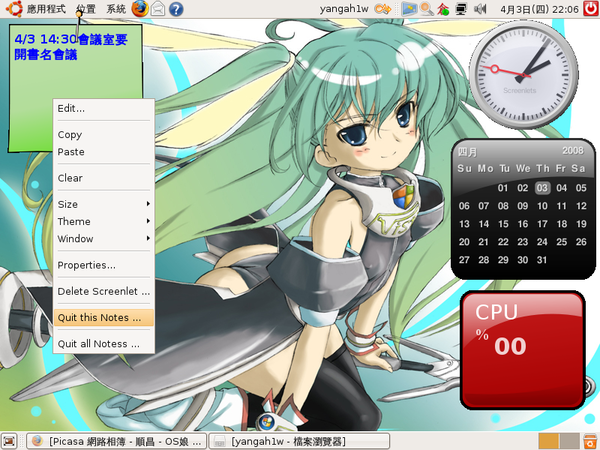Click the CPU usage screenlet

523,350
